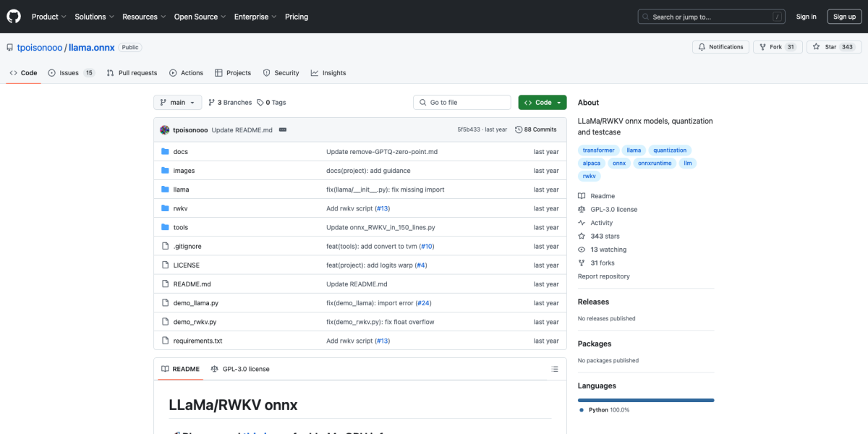This screenshot has height=434, width=868.
Task: Open the Solutions menu
Action: click(x=94, y=16)
